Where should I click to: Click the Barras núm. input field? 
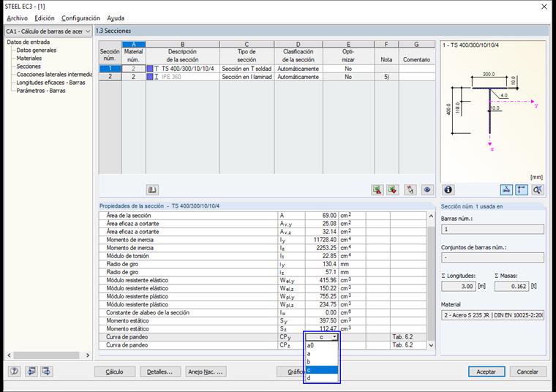492,230
